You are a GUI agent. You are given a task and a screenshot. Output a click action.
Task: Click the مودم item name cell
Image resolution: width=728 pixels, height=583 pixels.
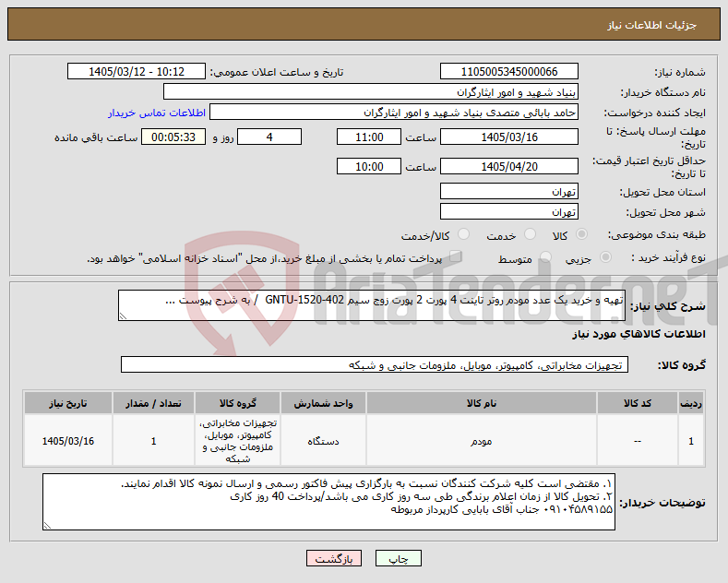pos(481,441)
